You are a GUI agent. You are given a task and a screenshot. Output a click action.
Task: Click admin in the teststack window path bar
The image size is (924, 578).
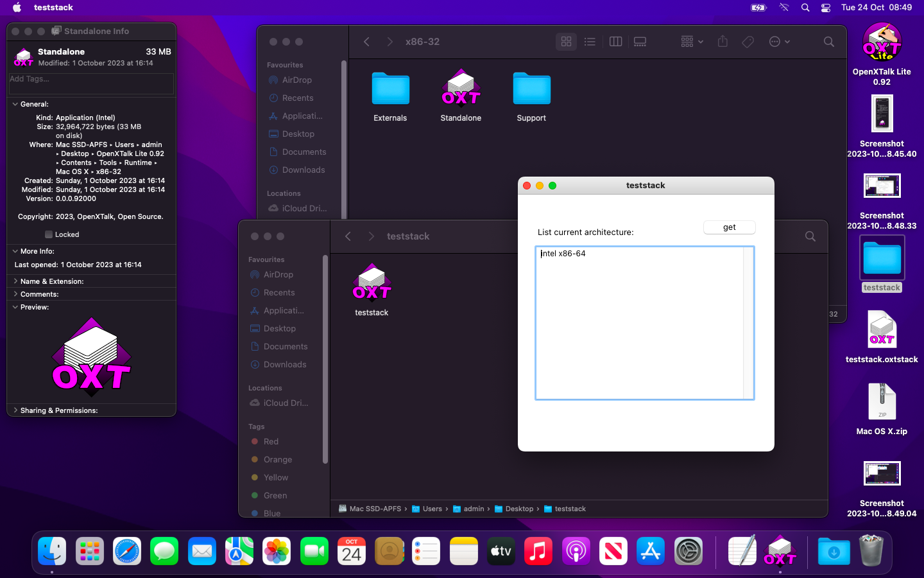point(468,509)
